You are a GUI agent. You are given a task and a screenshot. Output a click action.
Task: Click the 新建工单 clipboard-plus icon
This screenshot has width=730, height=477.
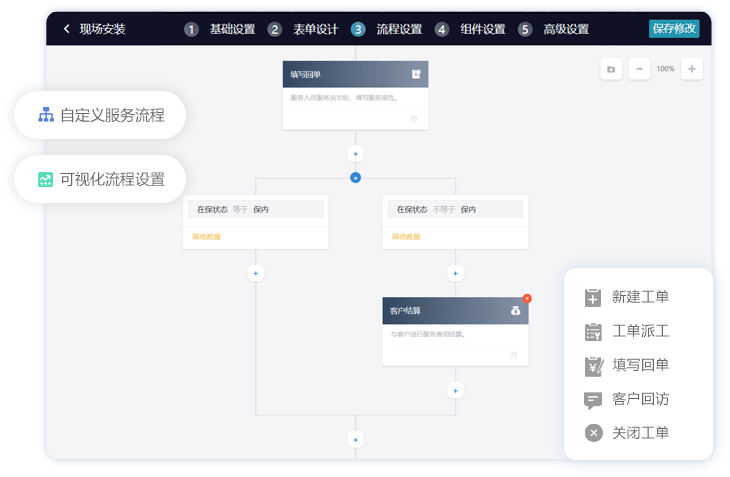pyautogui.click(x=593, y=298)
